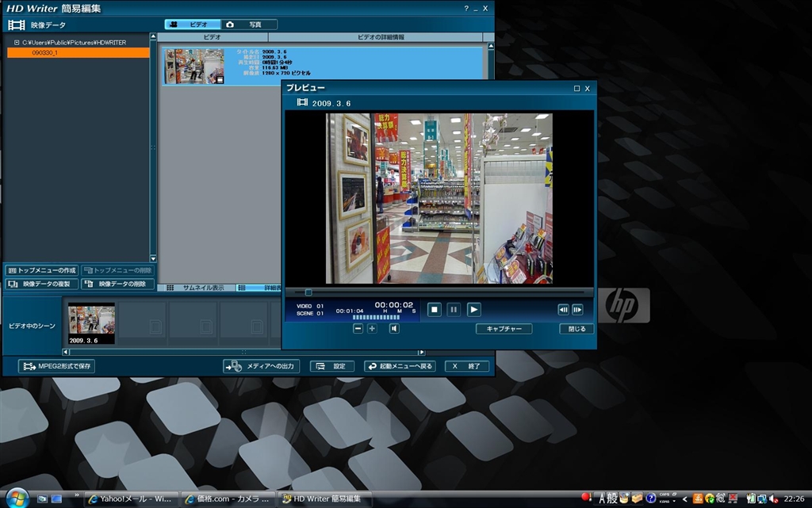This screenshot has width=812, height=508.
Task: Click the IME A input mode indicator
Action: point(601,498)
